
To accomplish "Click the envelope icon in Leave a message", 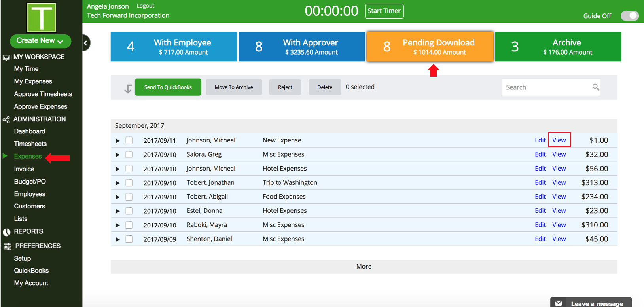I will pos(558,303).
